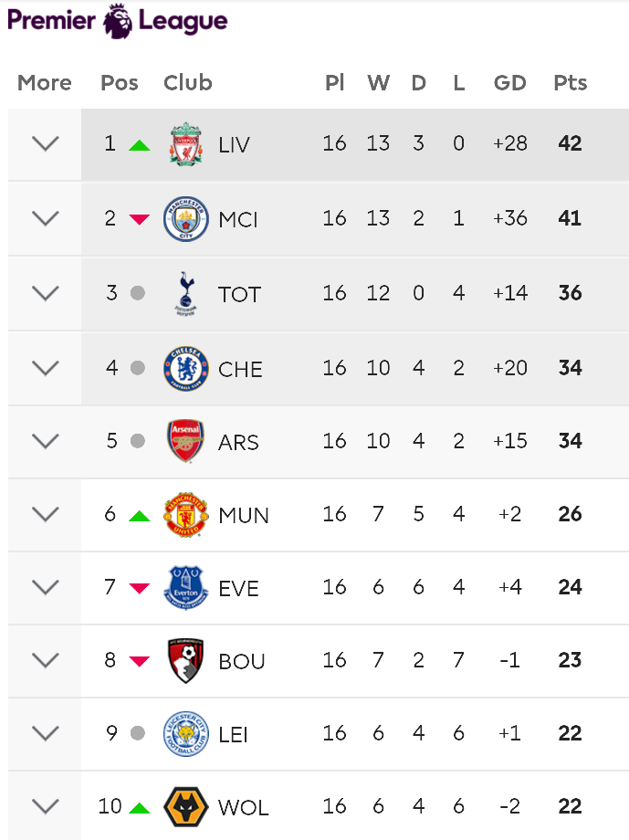Click the Arsenal cannon crest
This screenshot has height=840, width=629.
(x=185, y=441)
